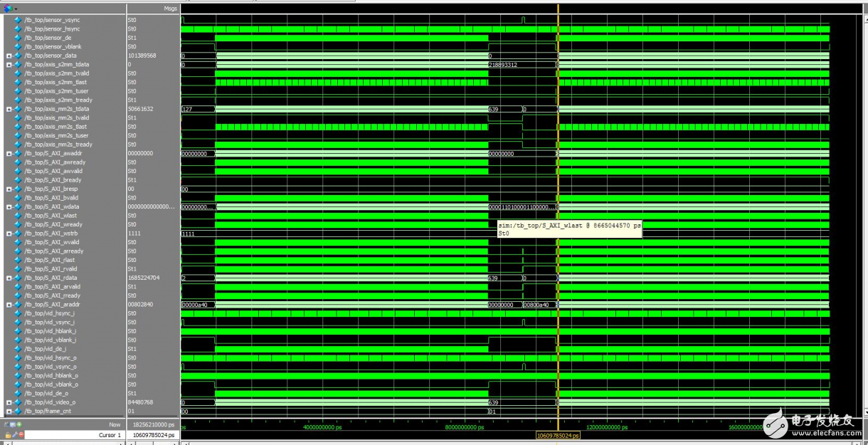Expand the sensor_data bus signal
Image resolution: width=868 pixels, height=445 pixels.
(9, 56)
